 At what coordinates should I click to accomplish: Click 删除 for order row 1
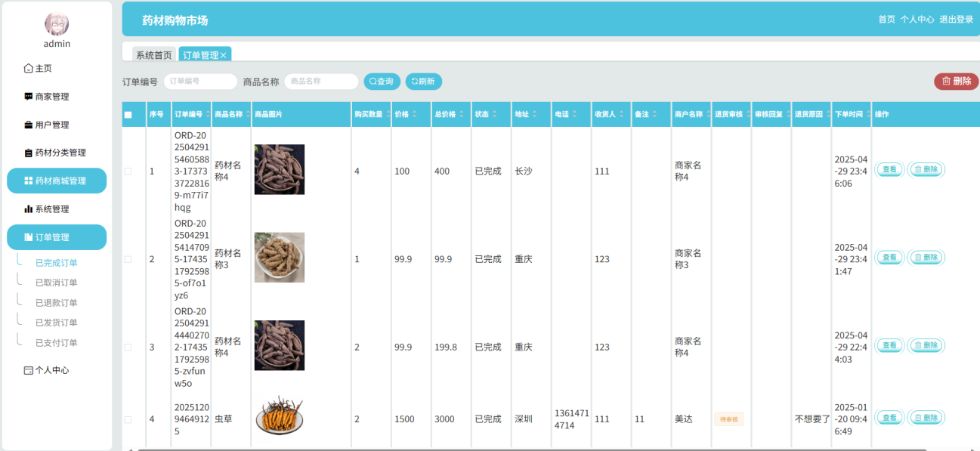click(926, 170)
